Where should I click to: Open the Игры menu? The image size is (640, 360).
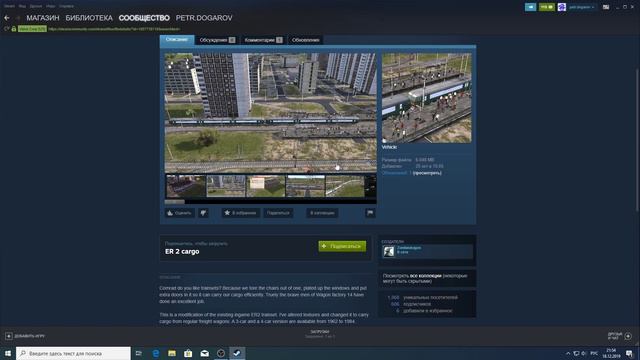51,6
